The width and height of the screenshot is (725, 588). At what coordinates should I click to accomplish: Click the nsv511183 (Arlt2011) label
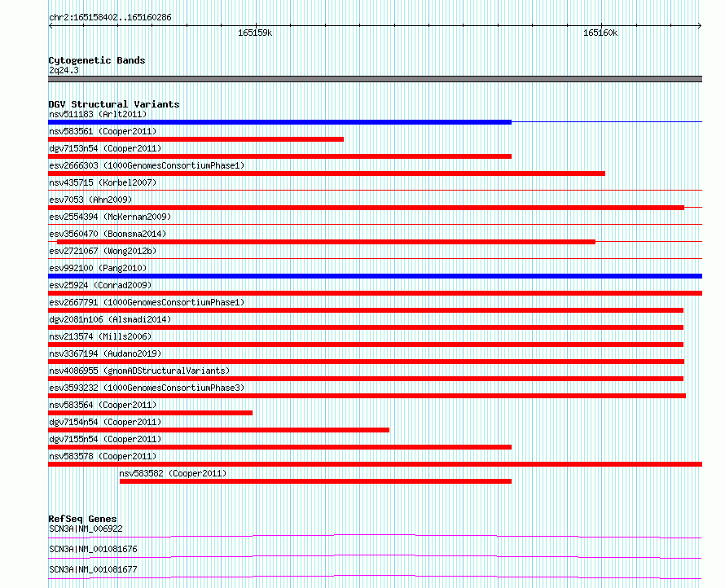click(x=98, y=114)
